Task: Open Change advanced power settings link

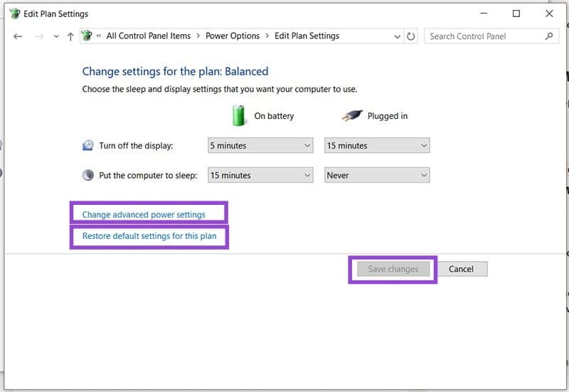Action: tap(144, 215)
